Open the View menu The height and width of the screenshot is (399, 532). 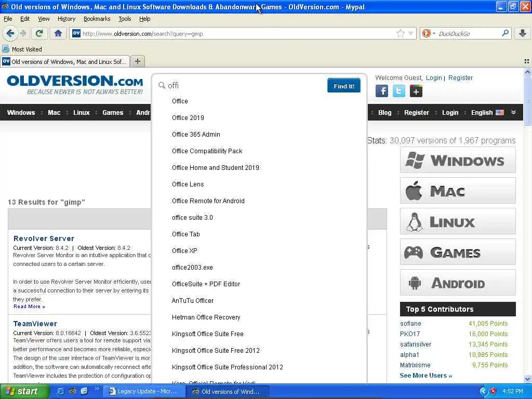pyautogui.click(x=44, y=19)
